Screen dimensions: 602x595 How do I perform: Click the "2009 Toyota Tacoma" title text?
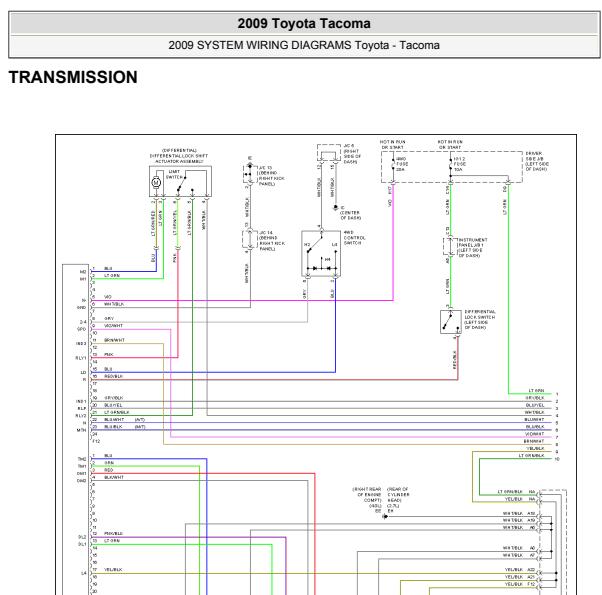[304, 23]
